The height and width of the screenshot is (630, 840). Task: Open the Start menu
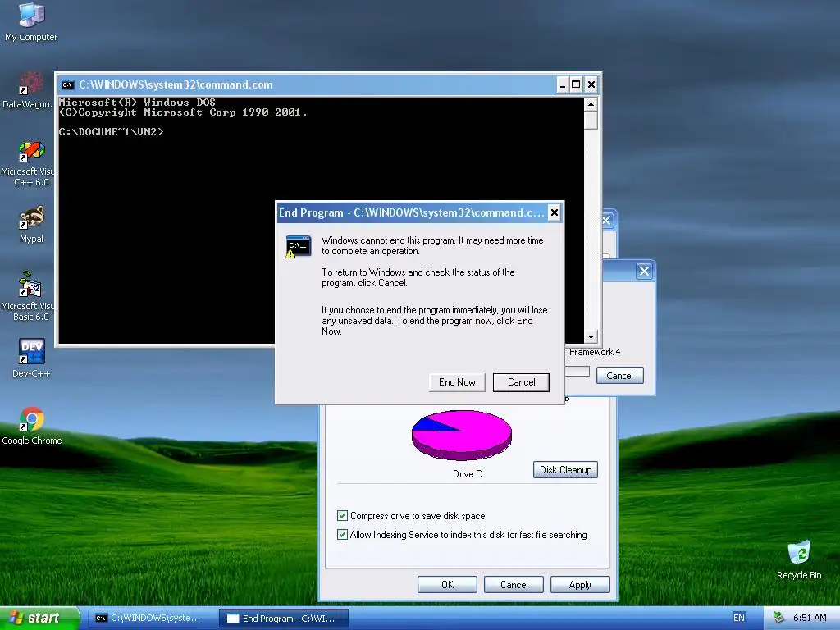pyautogui.click(x=39, y=618)
